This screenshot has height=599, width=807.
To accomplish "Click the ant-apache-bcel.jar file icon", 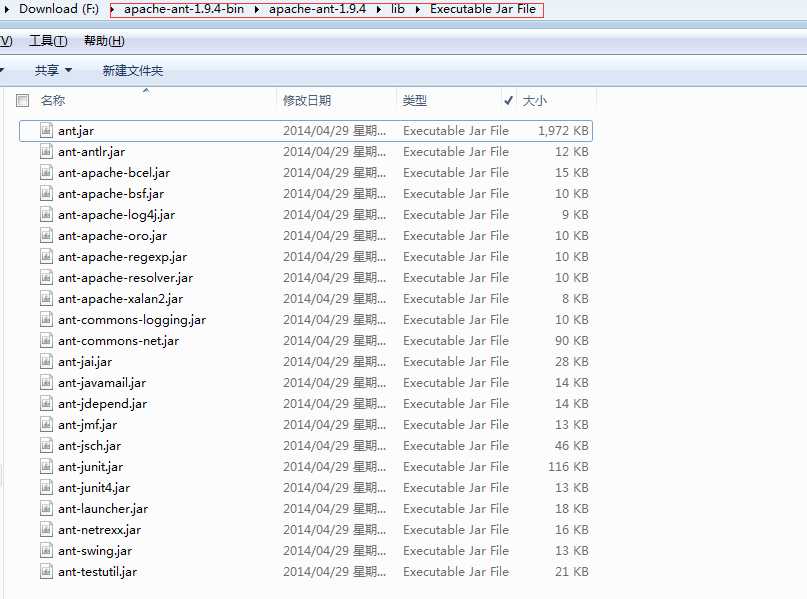I will point(46,172).
